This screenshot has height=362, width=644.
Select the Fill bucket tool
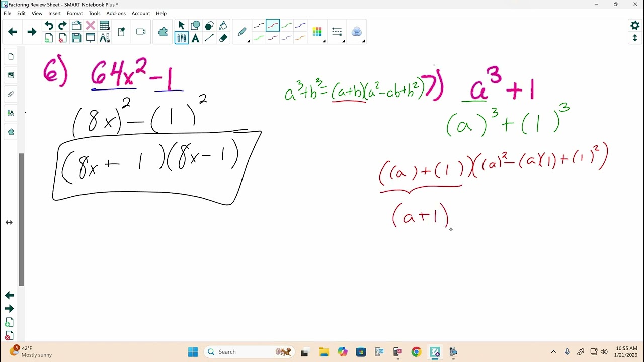tap(223, 25)
